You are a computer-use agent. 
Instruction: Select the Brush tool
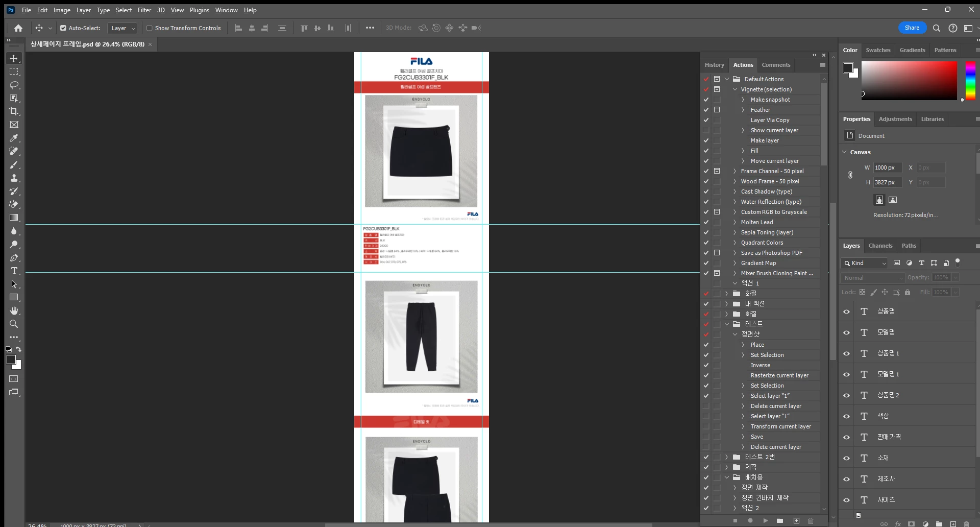(14, 164)
